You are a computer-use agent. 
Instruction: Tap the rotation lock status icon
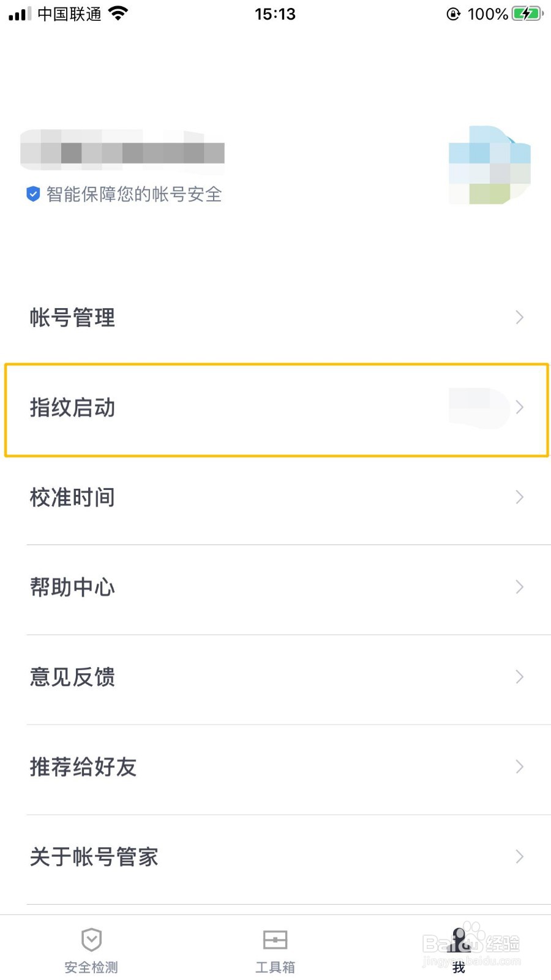pos(453,14)
